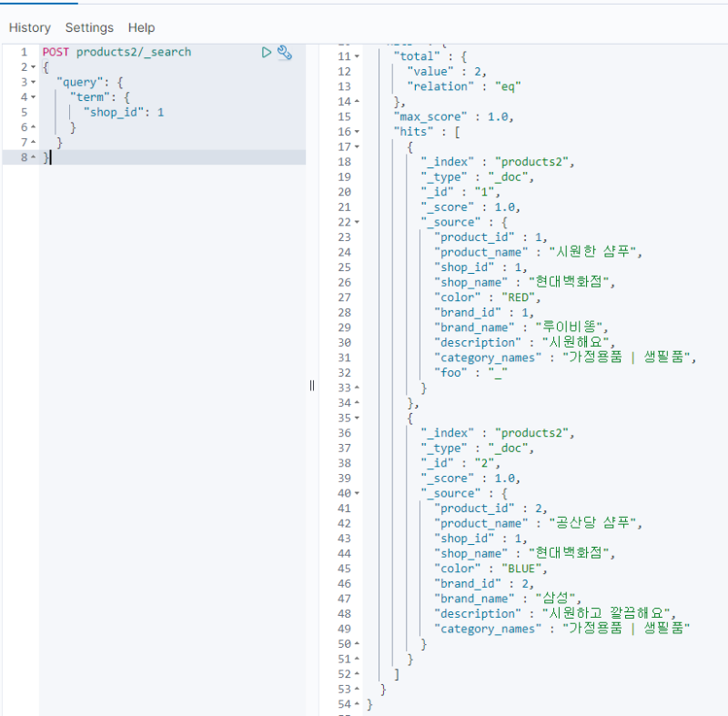Click the panel resize handle between editors
Image resolution: width=728 pixels, height=716 pixels.
[312, 385]
